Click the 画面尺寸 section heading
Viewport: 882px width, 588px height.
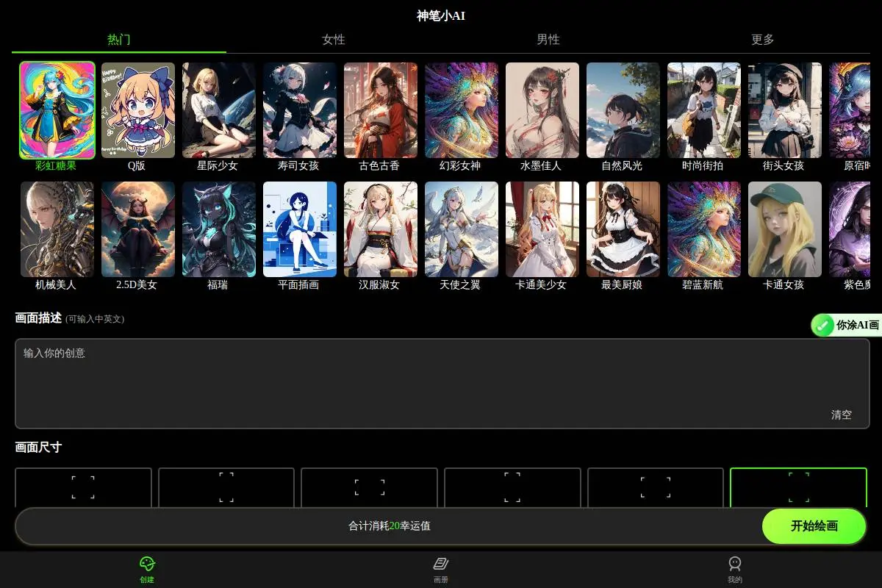tap(38, 447)
